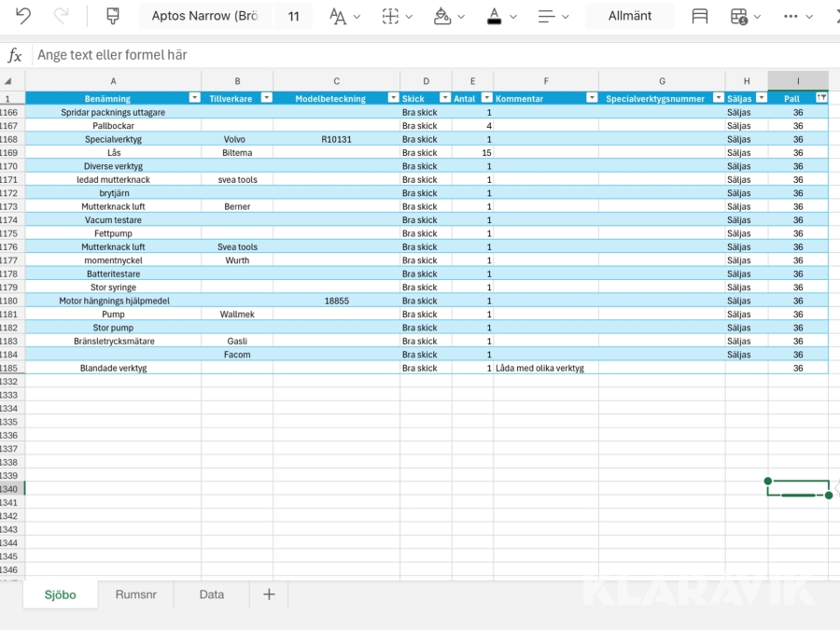Switch to the Data sheet tab
The height and width of the screenshot is (630, 840).
212,595
